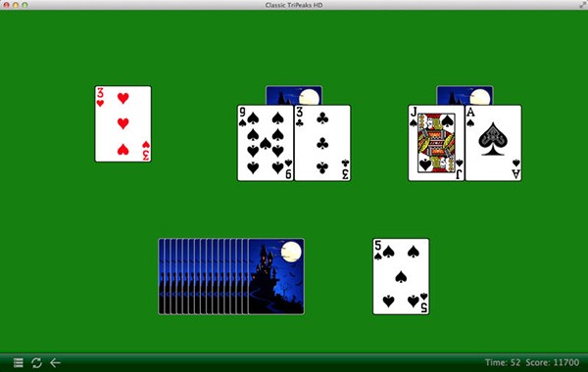The image size is (588, 372).
Task: Click the Time: 52 counter
Action: click(503, 362)
